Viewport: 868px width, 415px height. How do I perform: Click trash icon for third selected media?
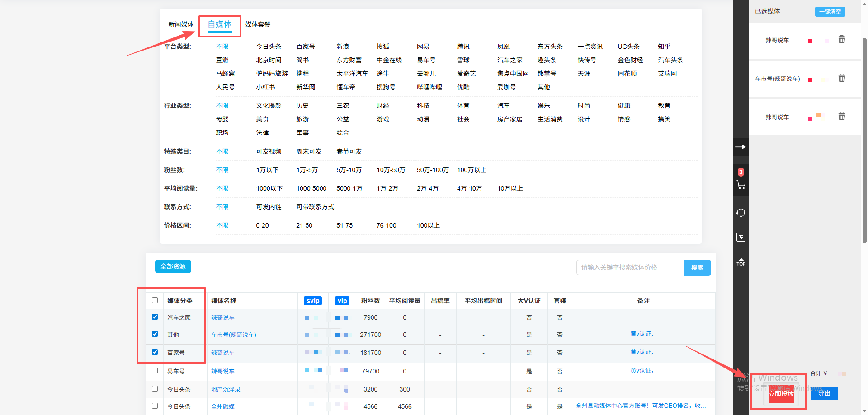click(841, 117)
